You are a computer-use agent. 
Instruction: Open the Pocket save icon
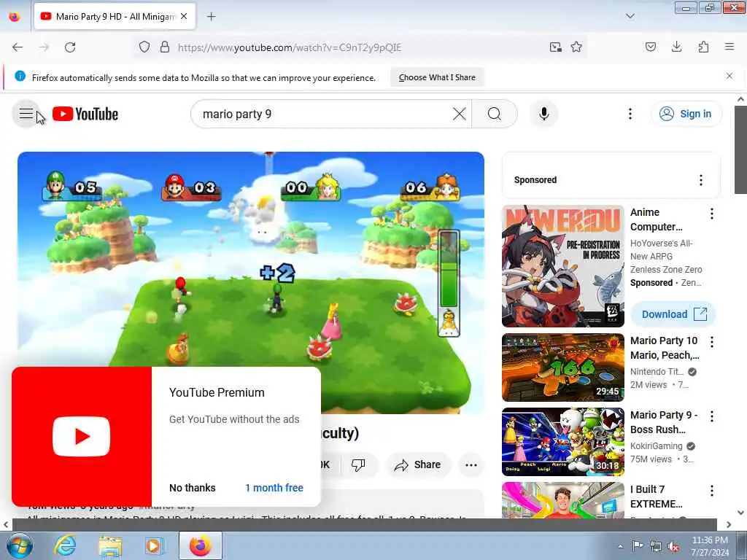click(650, 47)
